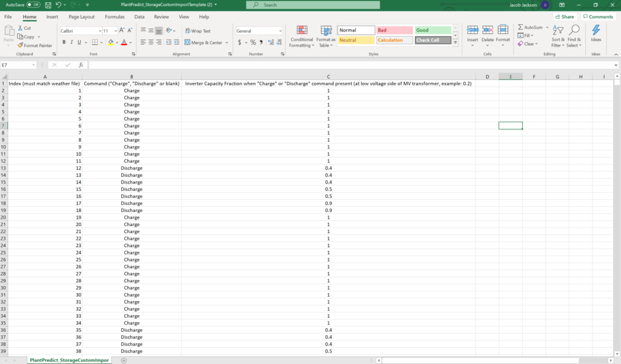Switch to the Review tab
Image resolution: width=621 pixels, height=364 pixels.
161,17
